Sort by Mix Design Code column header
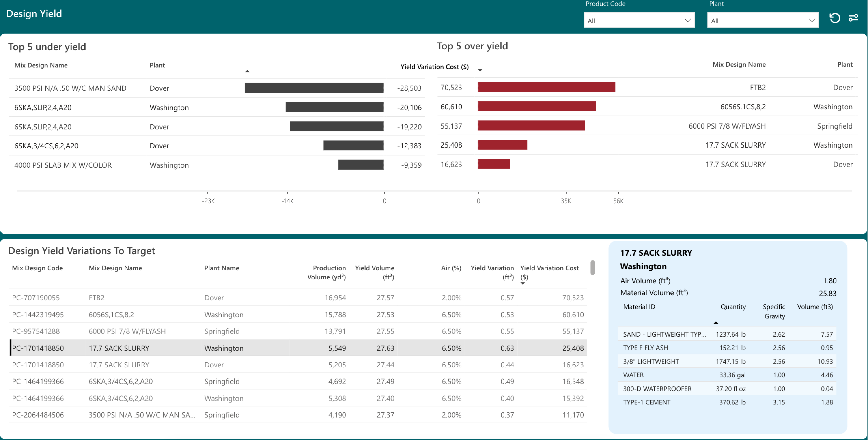 (x=37, y=268)
